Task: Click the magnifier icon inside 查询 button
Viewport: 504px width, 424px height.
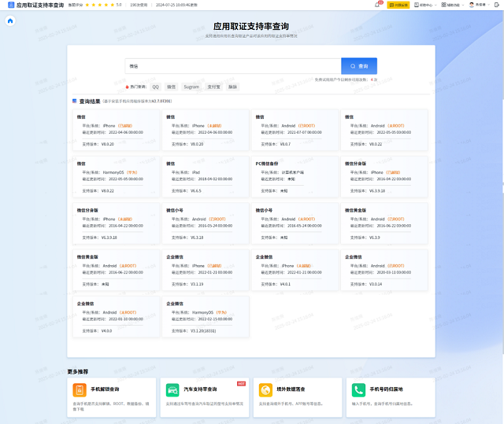Action: coord(353,66)
